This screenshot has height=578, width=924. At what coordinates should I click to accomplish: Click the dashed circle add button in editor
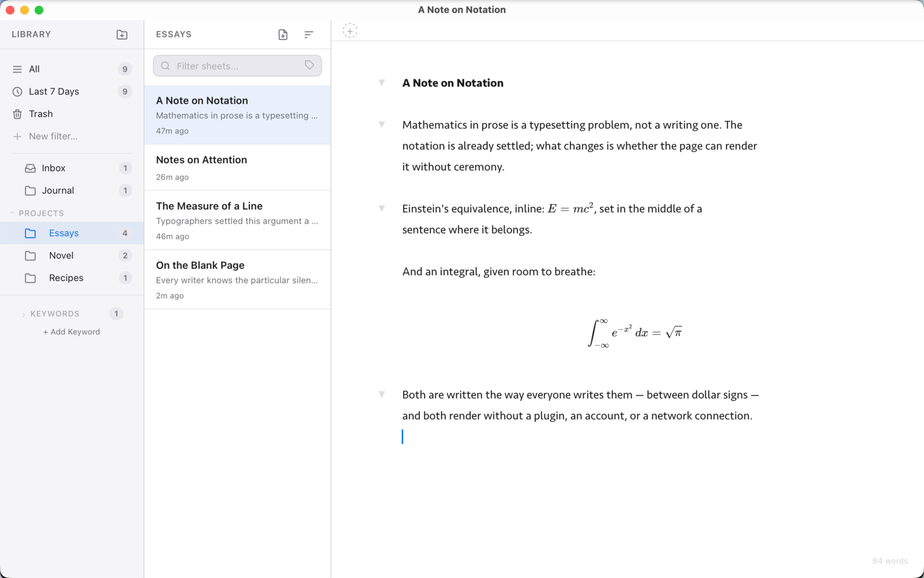[350, 31]
